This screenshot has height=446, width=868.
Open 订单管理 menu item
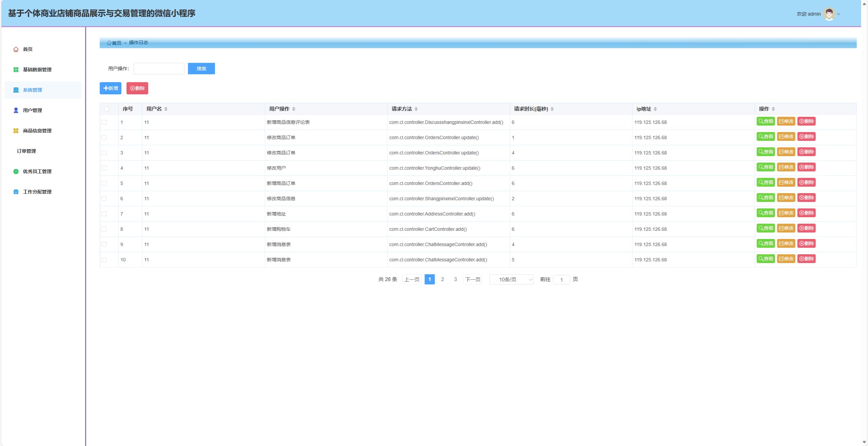[x=26, y=151]
